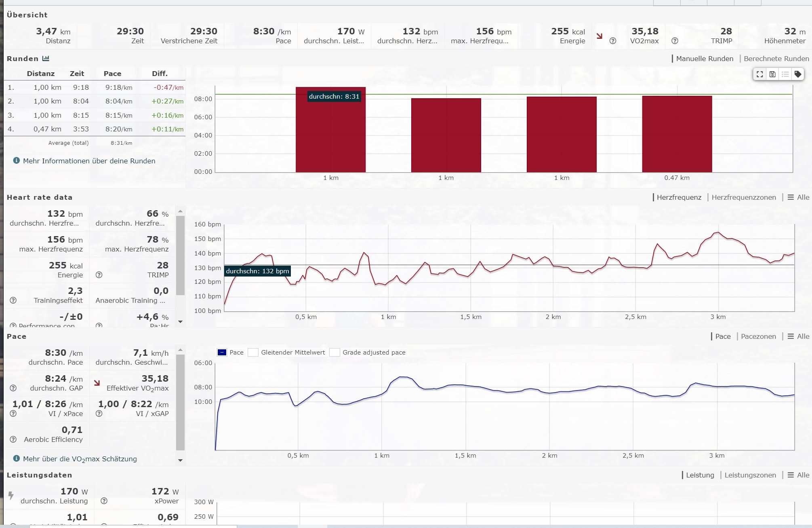The image size is (812, 528).
Task: Click the bar chart icon next to Runden
Action: click(x=46, y=59)
